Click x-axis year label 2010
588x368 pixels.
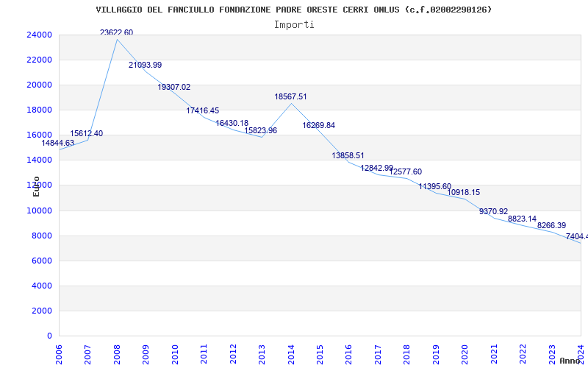175,354
